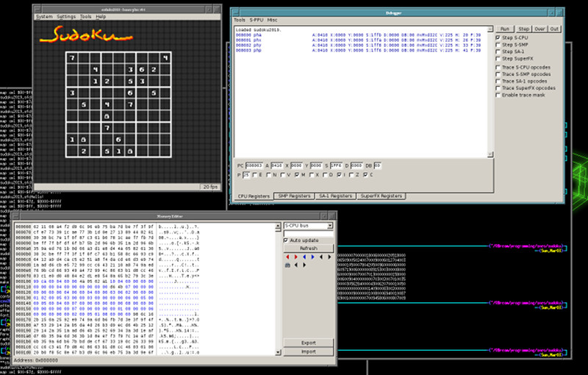The height and width of the screenshot is (375, 588).
Task: Open the Misc menu in Debugger
Action: click(x=272, y=21)
